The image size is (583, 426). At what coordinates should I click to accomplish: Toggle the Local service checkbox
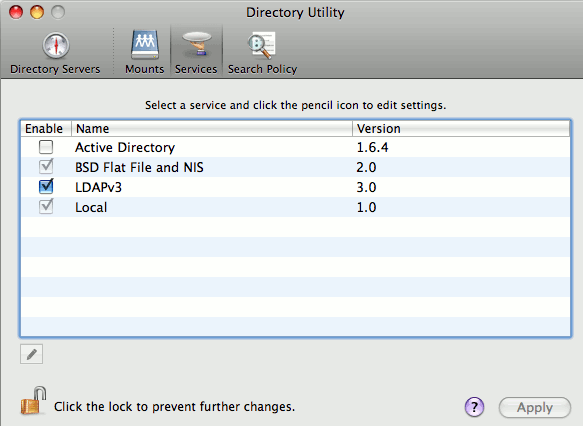point(46,206)
